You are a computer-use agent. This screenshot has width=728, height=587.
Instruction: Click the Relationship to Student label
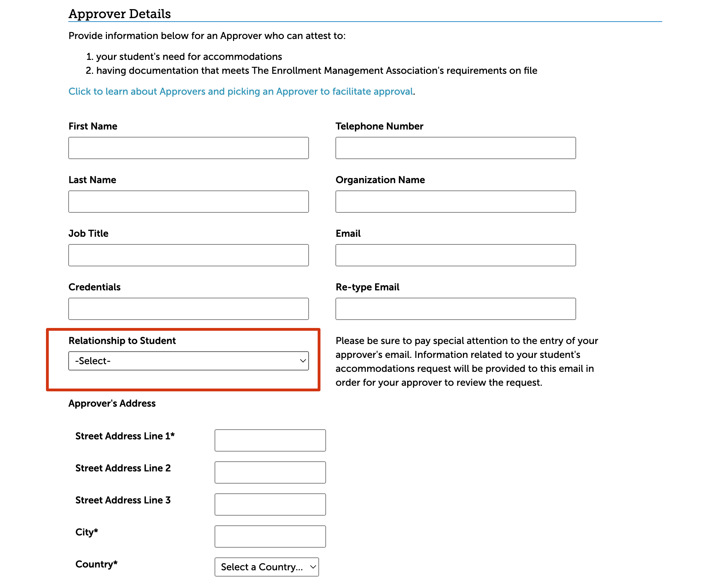tap(122, 341)
